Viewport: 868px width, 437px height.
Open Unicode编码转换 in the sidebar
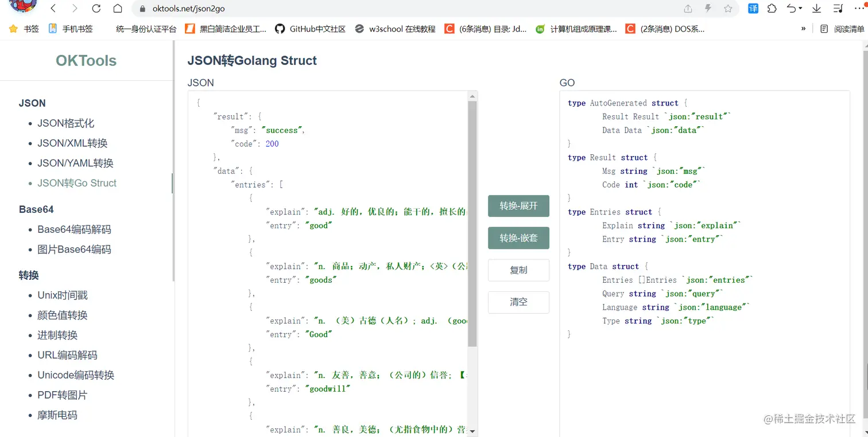pos(76,376)
